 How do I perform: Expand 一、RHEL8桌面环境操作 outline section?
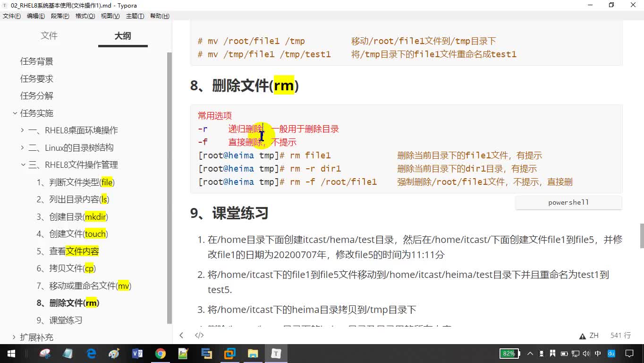(23, 130)
